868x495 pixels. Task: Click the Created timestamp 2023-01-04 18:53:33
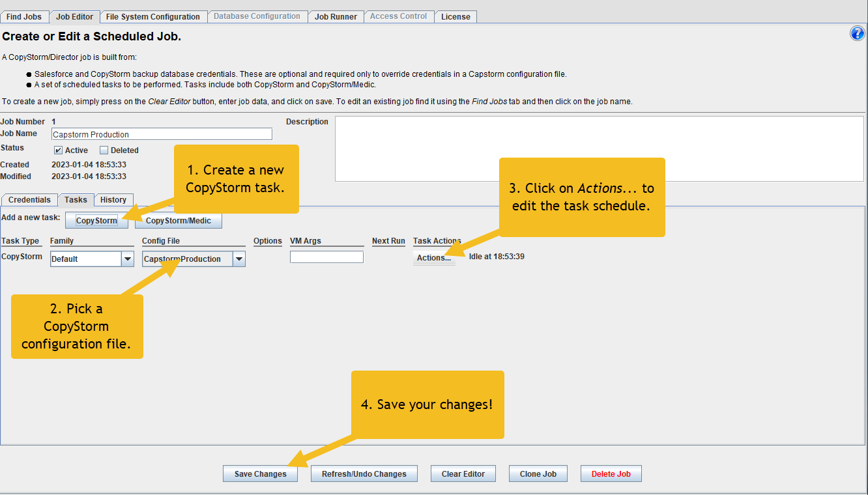[x=89, y=165]
